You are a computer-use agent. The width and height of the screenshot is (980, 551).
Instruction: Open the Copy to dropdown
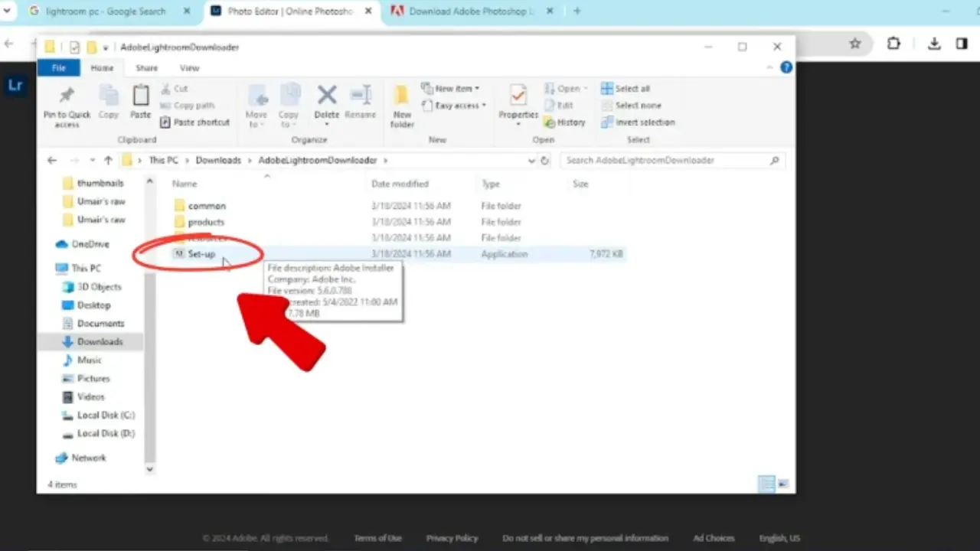click(289, 106)
